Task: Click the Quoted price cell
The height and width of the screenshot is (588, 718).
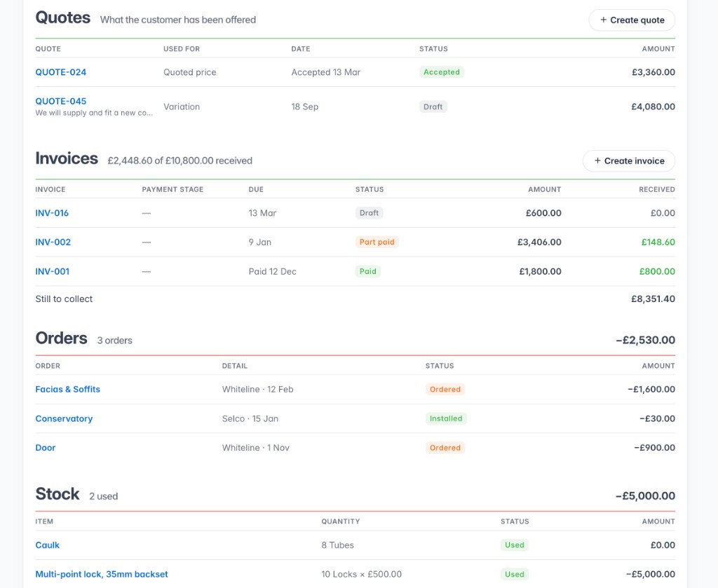Action: tap(189, 72)
